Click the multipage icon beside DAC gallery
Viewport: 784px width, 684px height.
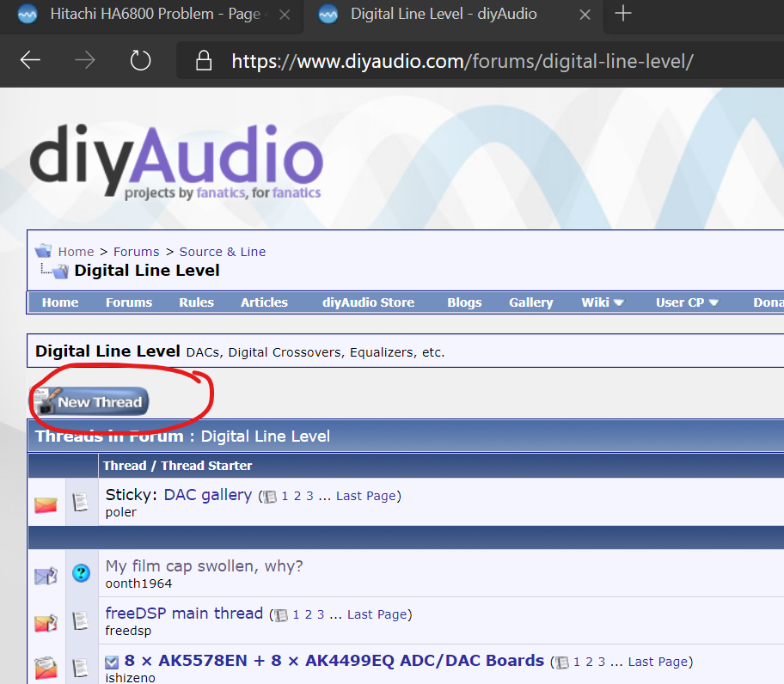270,496
